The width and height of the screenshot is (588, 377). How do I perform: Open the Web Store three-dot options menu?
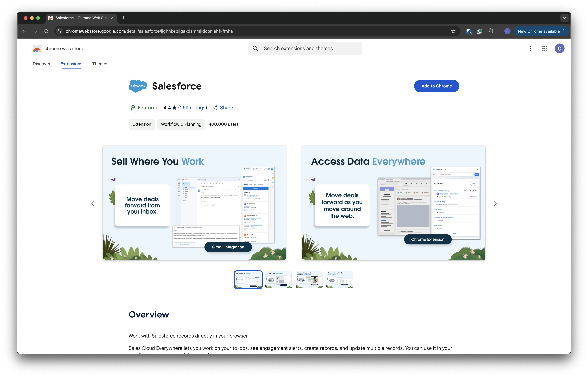pyautogui.click(x=530, y=48)
